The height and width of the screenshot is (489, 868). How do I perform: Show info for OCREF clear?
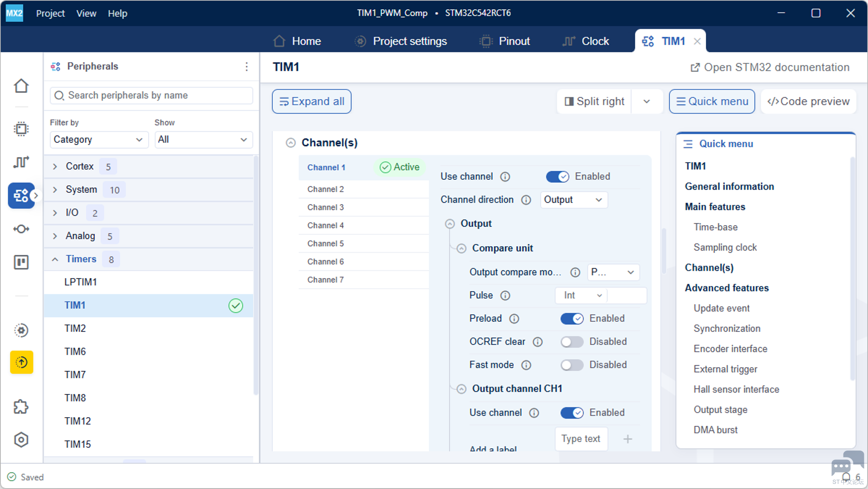[537, 342]
